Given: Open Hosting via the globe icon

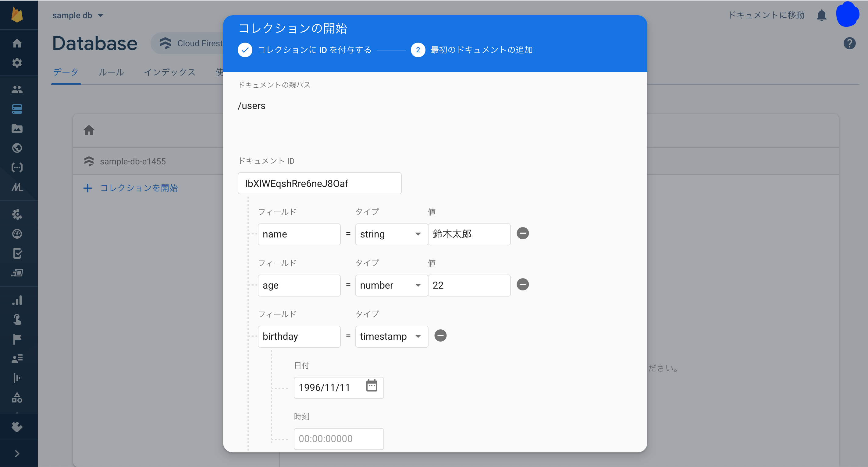Looking at the screenshot, I should point(17,148).
